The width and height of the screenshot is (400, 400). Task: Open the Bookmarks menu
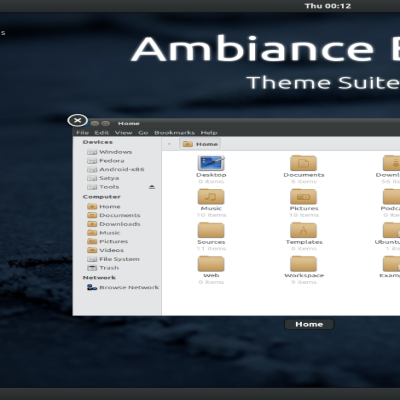coord(174,133)
